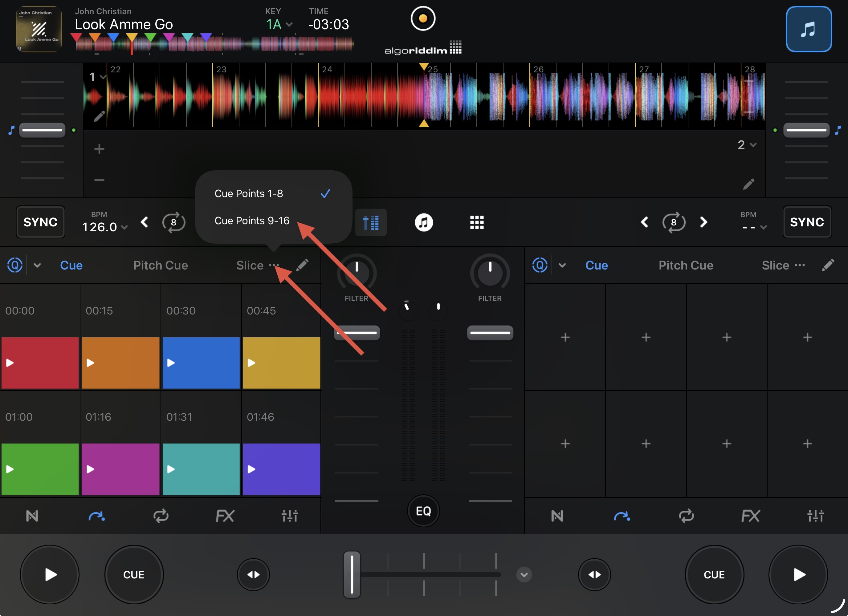The height and width of the screenshot is (616, 848).
Task: Open the right deck mixer sliders icon
Action: click(815, 516)
